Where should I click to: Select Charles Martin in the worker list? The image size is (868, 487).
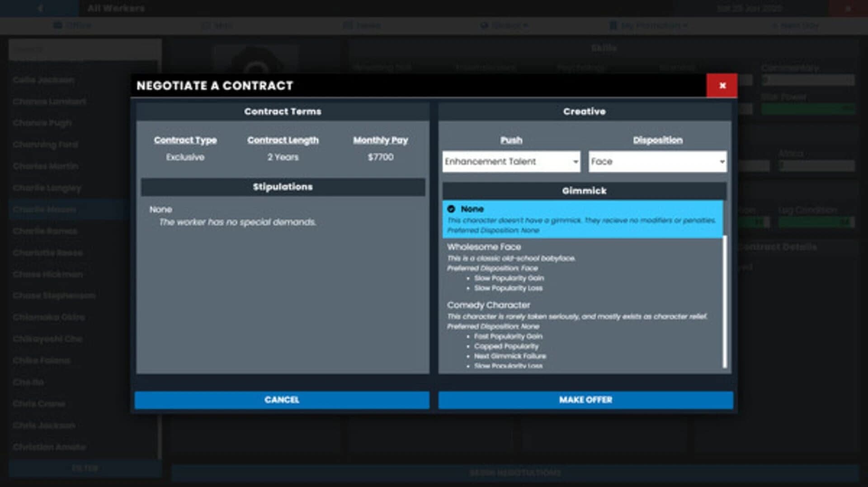tap(45, 166)
